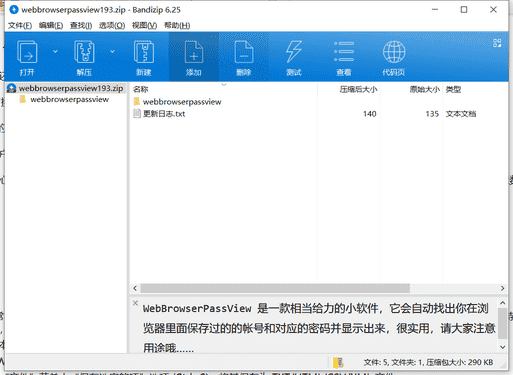Click the 查看 (View) list icon

click(344, 52)
